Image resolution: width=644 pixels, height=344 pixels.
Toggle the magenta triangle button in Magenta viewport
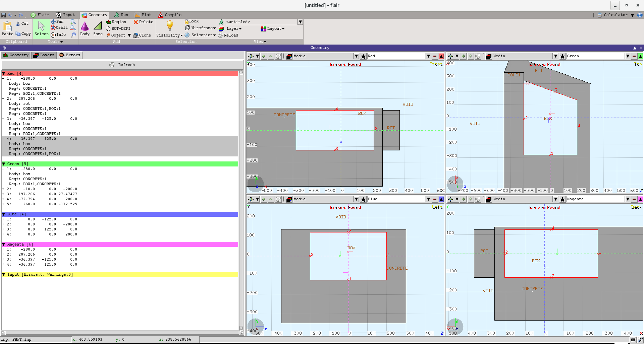640,199
